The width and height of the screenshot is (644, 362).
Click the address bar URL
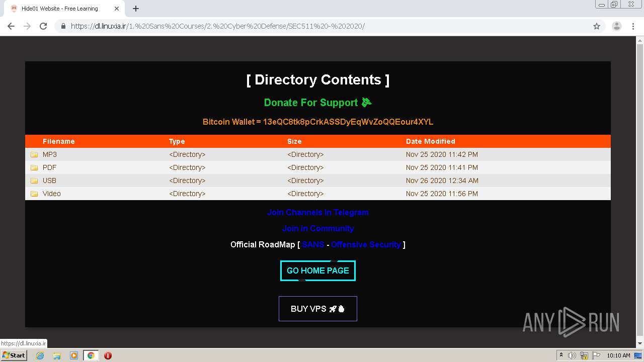pos(217,26)
